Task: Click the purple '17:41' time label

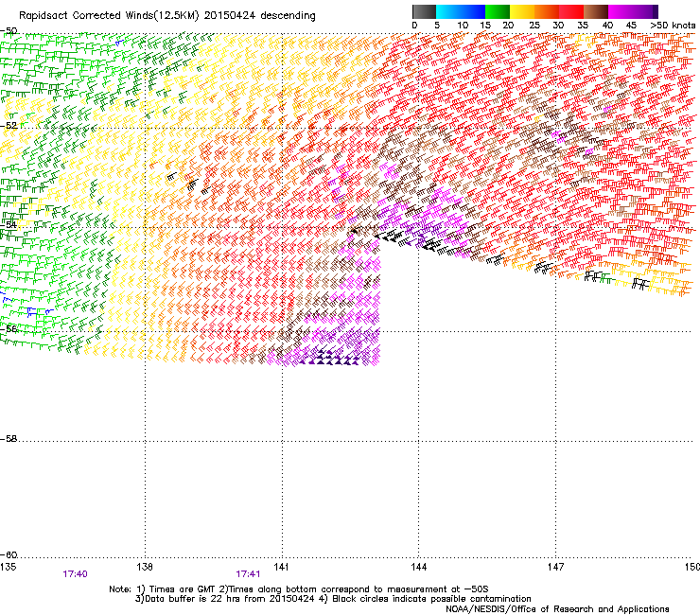Action: tap(248, 574)
